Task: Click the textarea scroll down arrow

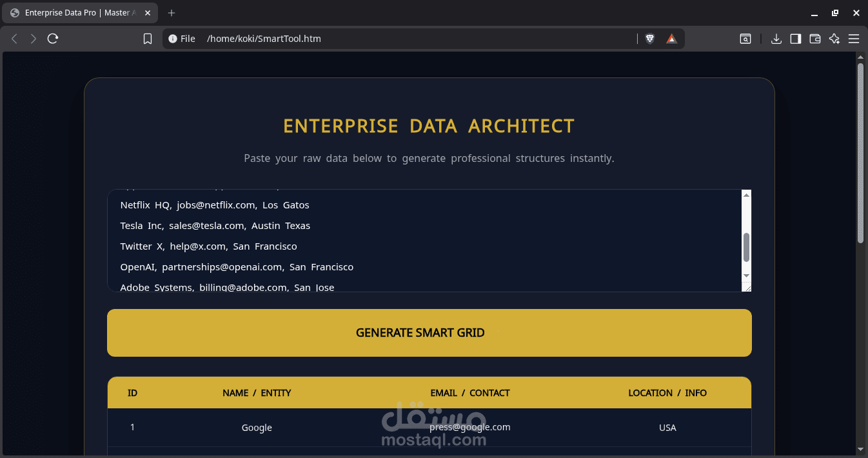Action: click(747, 275)
